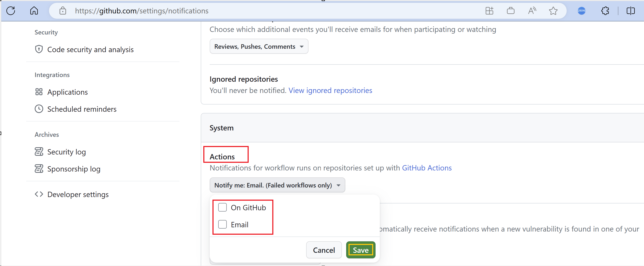The height and width of the screenshot is (266, 644).
Task: Save the notification settings
Action: pyautogui.click(x=360, y=250)
